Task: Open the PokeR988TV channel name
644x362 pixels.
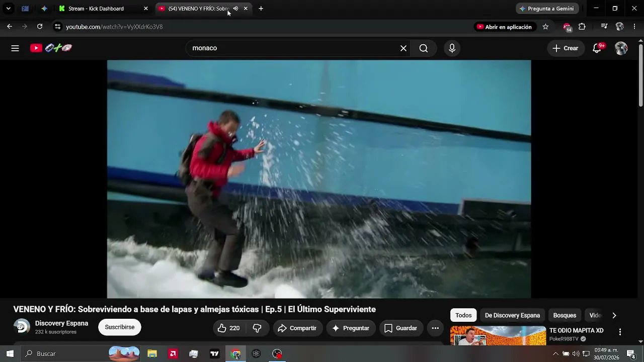Action: click(x=564, y=339)
